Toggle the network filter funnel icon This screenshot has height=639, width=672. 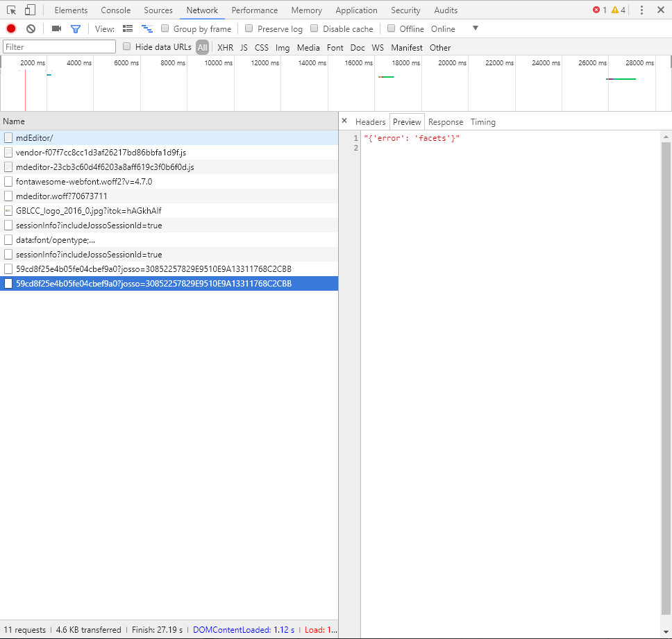(x=76, y=28)
